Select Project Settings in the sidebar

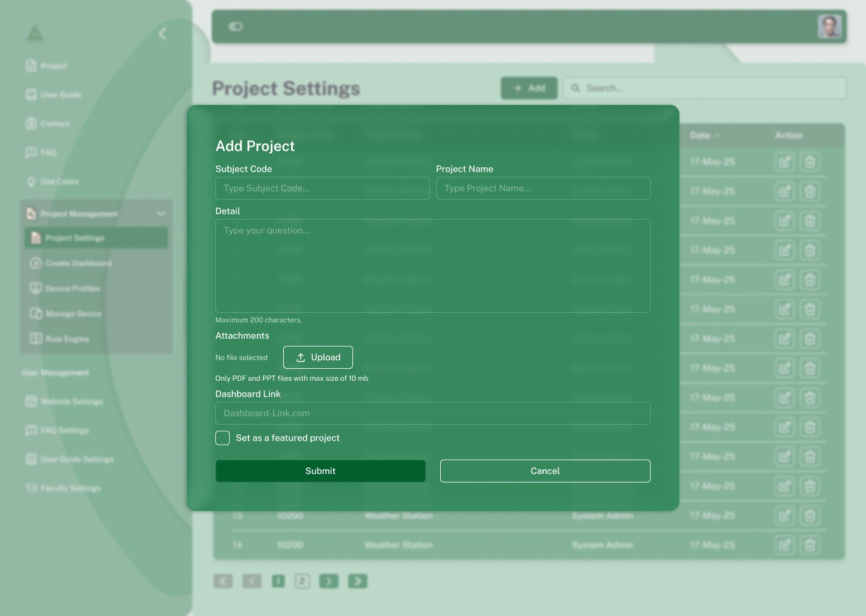(96, 238)
